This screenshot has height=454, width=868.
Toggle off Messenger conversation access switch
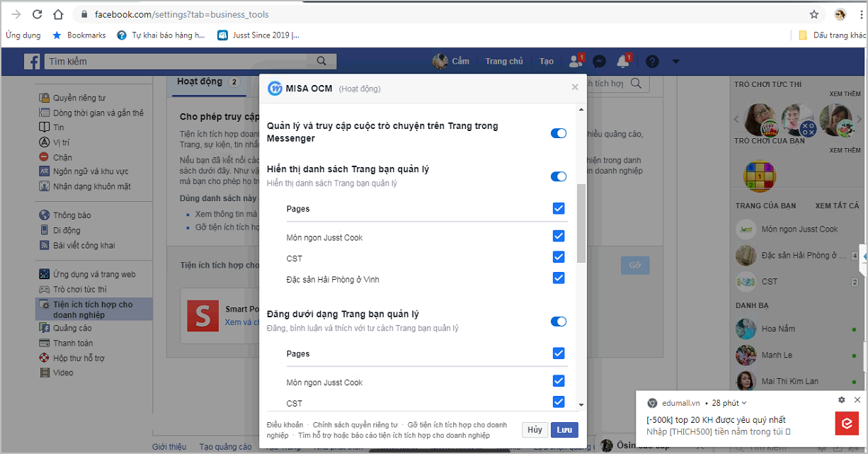(559, 133)
